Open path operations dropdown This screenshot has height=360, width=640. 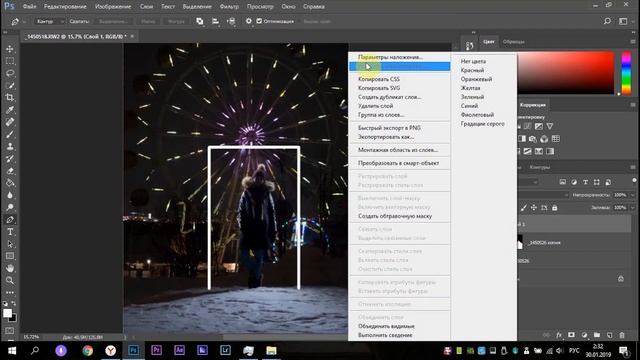(200, 21)
